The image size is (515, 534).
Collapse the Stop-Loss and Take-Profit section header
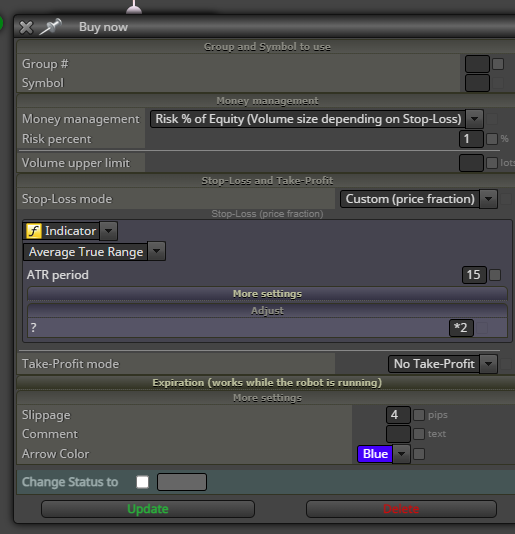(x=267, y=180)
